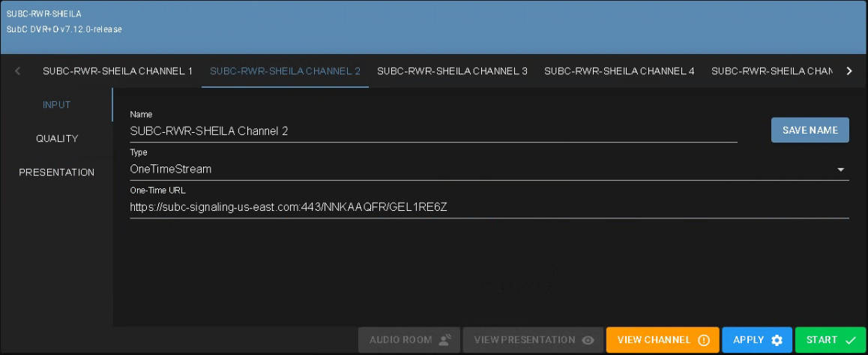Open the partially visible fifth channel tab
The height and width of the screenshot is (355, 868).
771,71
